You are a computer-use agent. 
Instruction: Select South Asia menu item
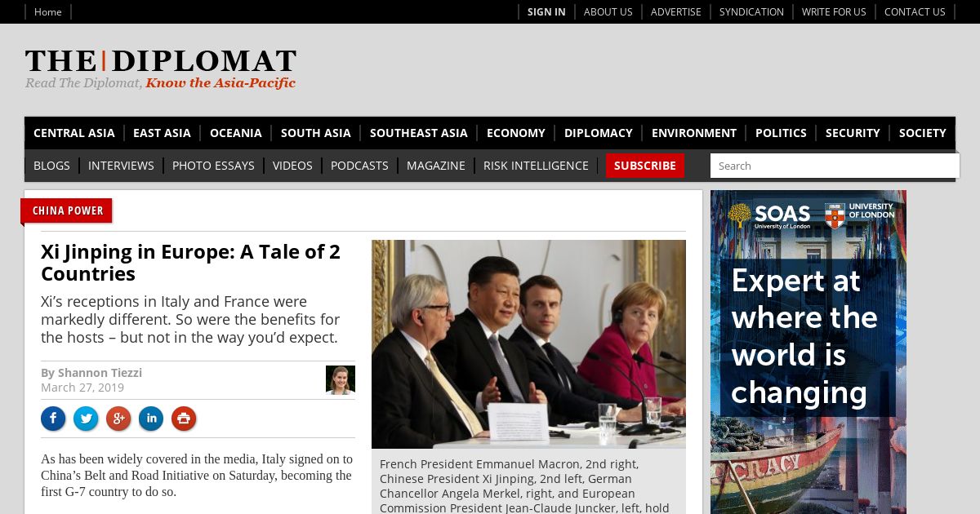point(316,133)
